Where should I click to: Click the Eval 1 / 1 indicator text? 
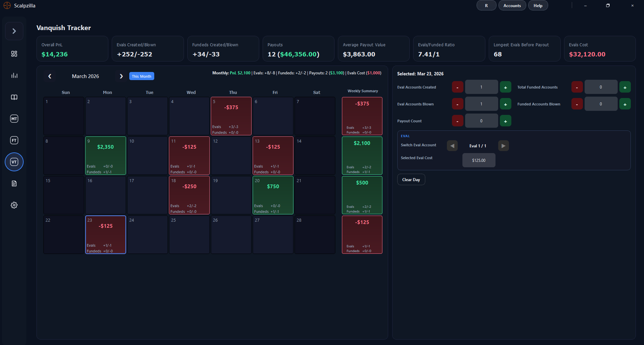[x=478, y=146]
